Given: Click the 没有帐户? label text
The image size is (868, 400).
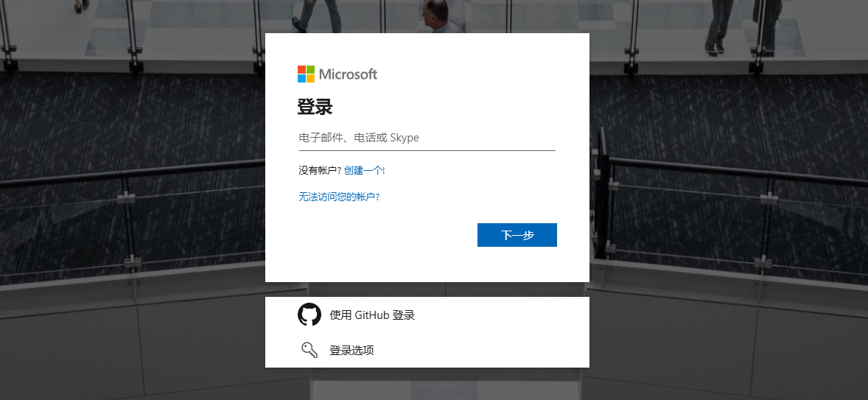Looking at the screenshot, I should pos(320,170).
